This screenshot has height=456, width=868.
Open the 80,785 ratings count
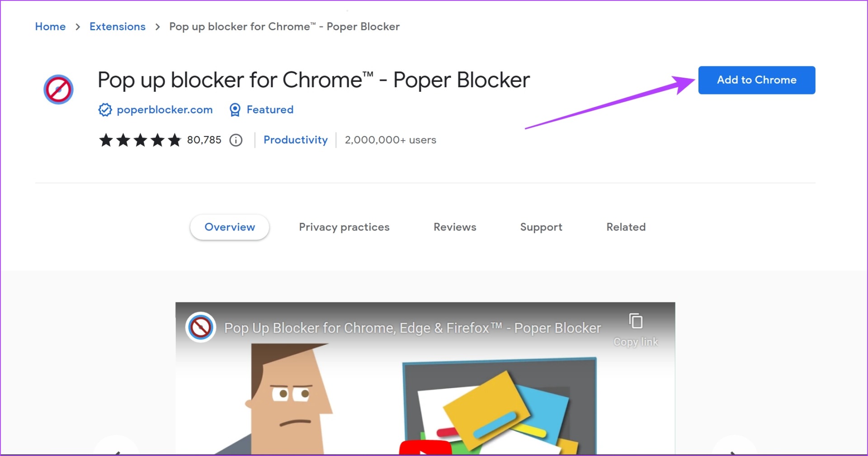(204, 140)
